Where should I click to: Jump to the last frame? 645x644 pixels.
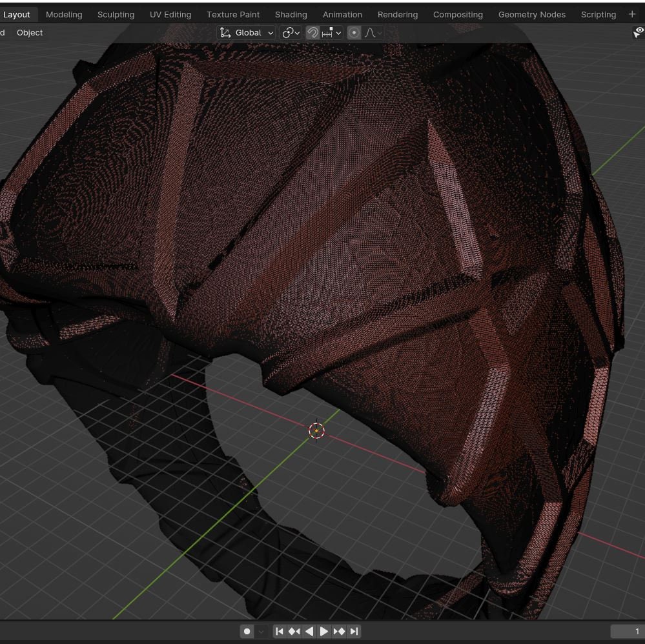354,631
